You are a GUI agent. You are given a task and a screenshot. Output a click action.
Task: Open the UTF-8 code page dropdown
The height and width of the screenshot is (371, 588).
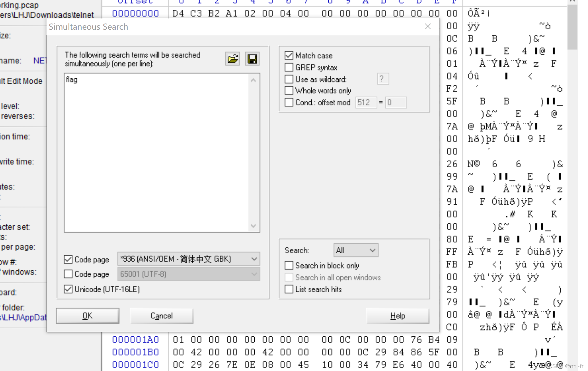pos(254,274)
